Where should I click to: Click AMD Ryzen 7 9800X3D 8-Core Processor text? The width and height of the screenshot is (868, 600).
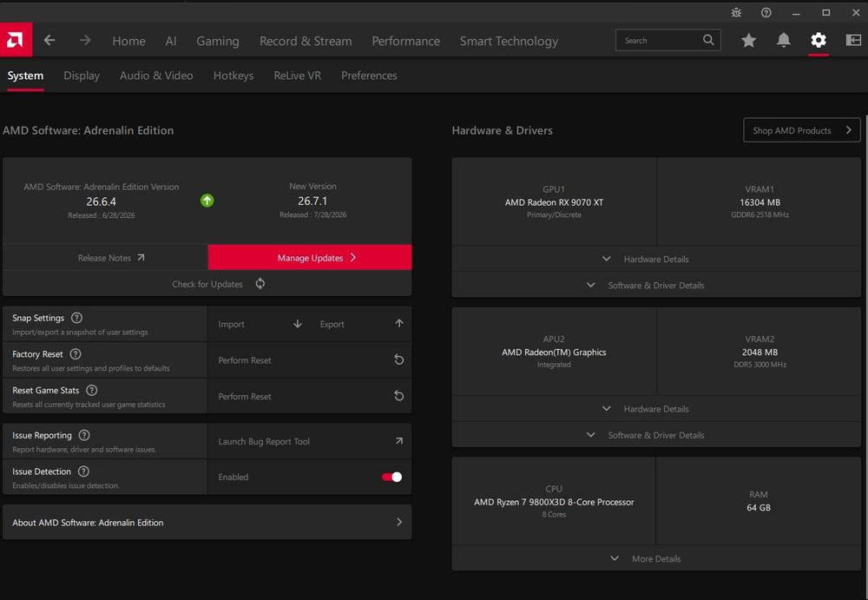554,502
